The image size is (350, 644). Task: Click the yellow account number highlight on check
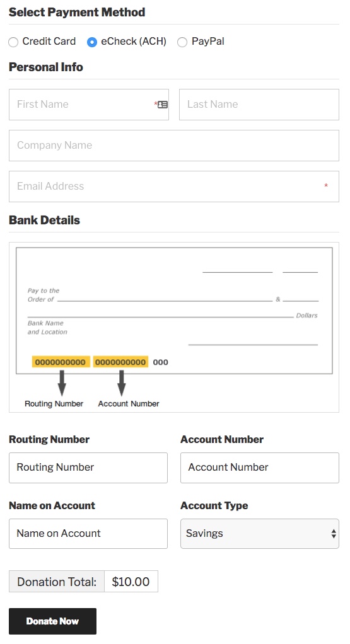[x=121, y=362]
